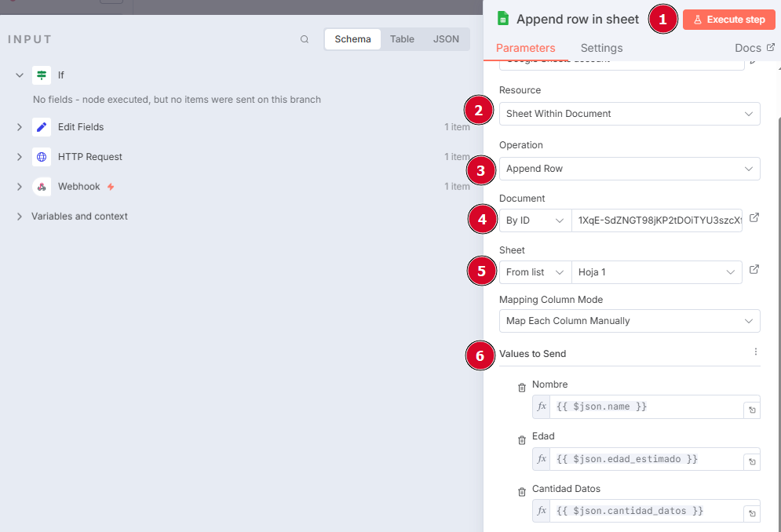Image resolution: width=781 pixels, height=532 pixels.
Task: Open the Document By ID mode dropdown
Action: click(x=535, y=220)
